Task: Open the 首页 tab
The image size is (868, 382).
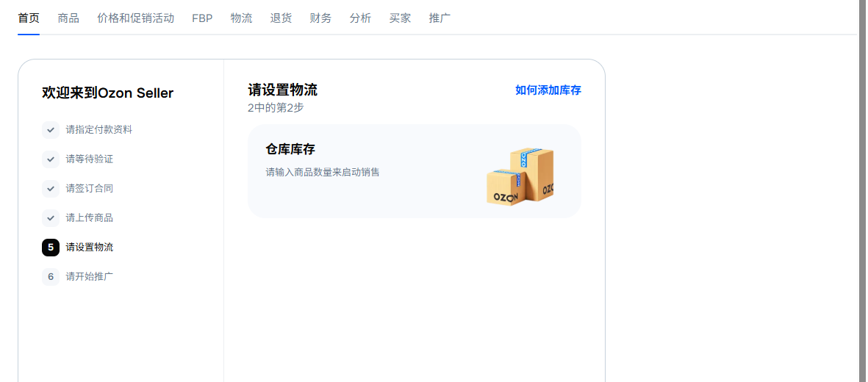Action: point(29,18)
